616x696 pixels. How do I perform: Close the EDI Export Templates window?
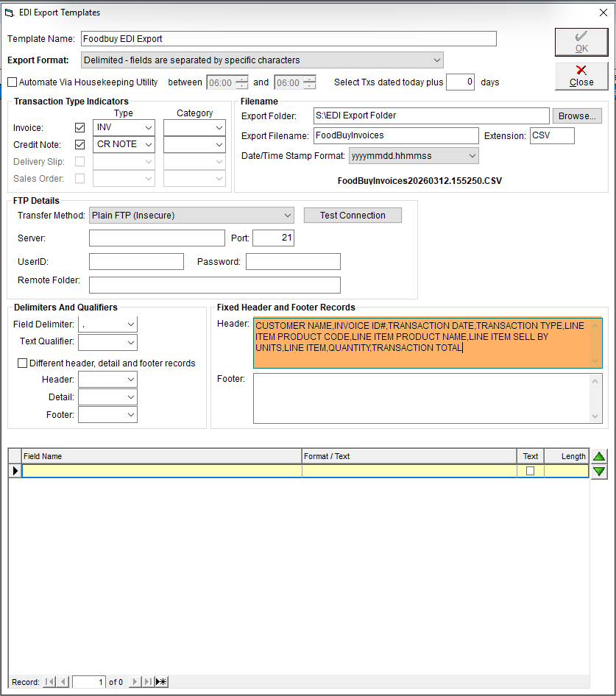(603, 13)
